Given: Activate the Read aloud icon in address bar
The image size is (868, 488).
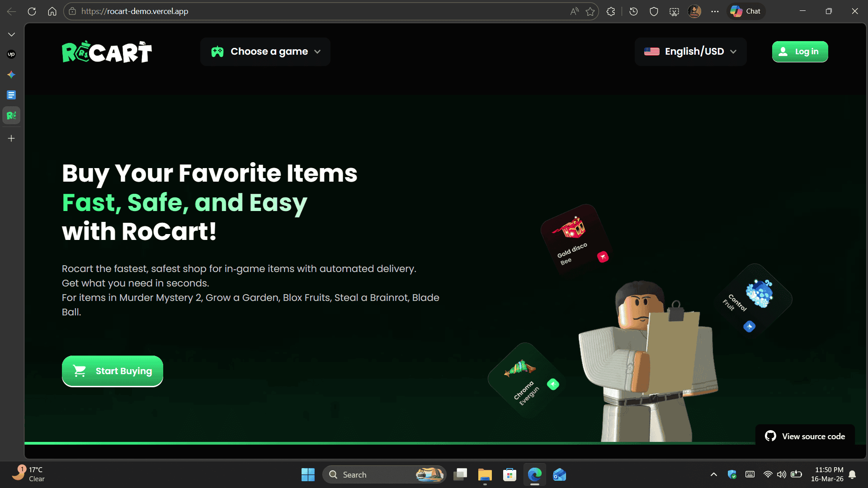Looking at the screenshot, I should click(x=574, y=11).
